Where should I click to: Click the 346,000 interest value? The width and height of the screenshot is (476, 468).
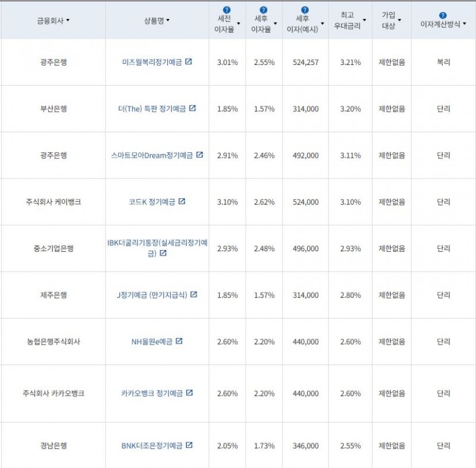pyautogui.click(x=305, y=445)
